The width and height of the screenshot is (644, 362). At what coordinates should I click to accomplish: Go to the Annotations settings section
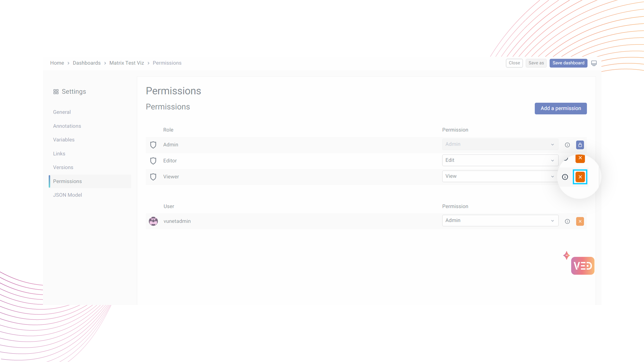[67, 126]
